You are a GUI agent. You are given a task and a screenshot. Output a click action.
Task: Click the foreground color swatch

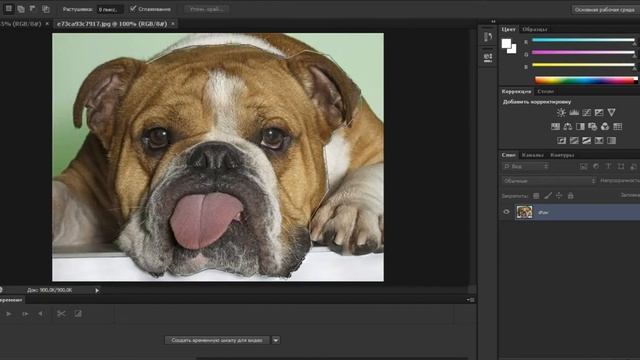coord(507,43)
